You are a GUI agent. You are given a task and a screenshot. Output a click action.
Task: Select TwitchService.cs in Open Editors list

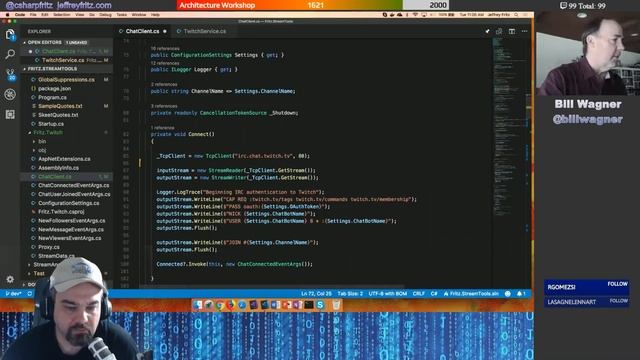67,60
